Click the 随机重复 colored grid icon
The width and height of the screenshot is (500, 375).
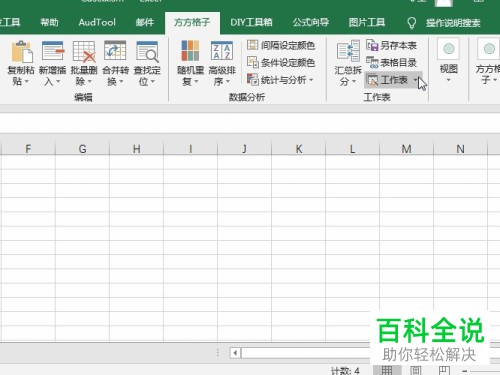[x=190, y=51]
